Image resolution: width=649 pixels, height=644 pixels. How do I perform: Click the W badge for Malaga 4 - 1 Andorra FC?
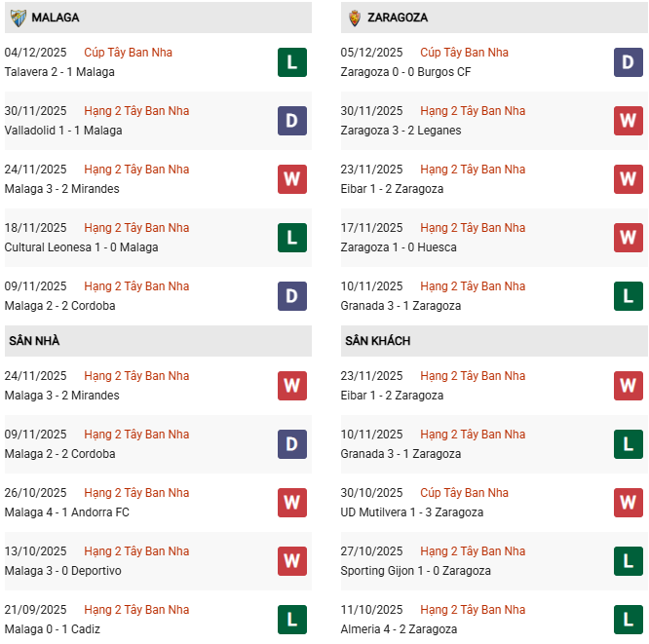pyautogui.click(x=291, y=503)
